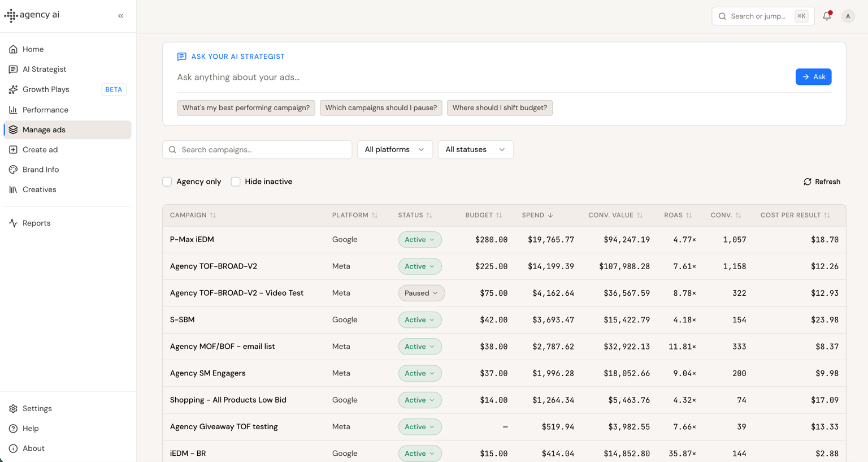
Task: Click the Refresh icon
Action: 808,182
